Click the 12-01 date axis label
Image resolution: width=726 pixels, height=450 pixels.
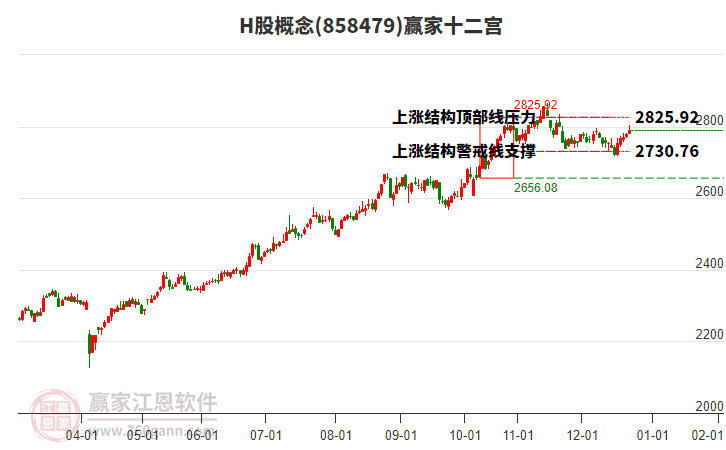tap(582, 435)
